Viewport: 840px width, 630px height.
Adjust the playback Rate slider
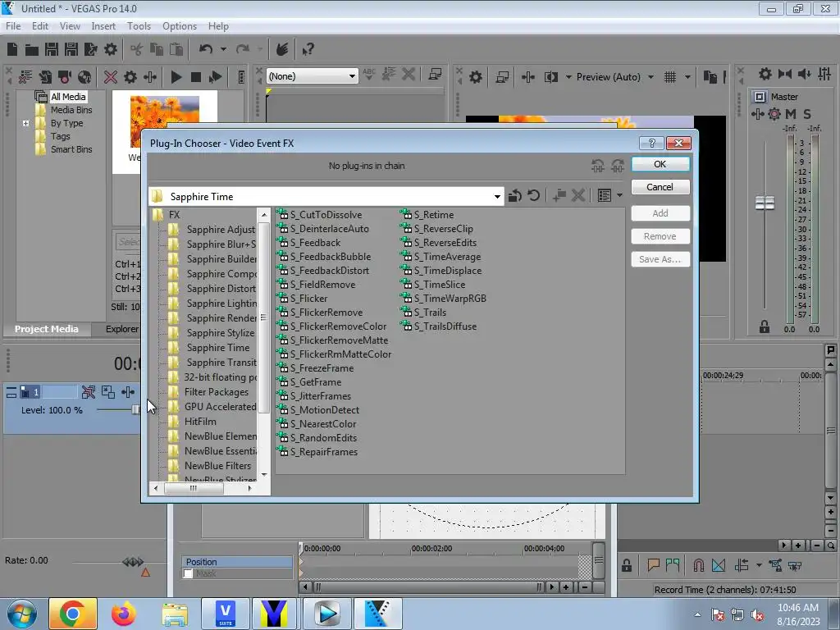tap(133, 562)
